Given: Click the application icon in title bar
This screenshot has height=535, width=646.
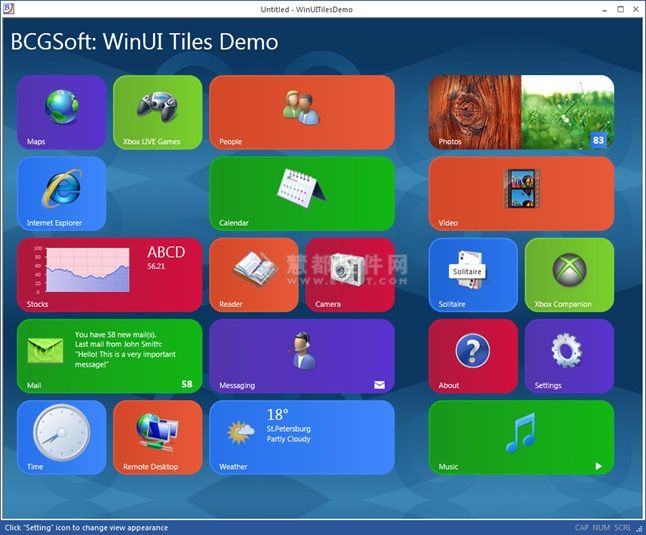Looking at the screenshot, I should coord(9,8).
